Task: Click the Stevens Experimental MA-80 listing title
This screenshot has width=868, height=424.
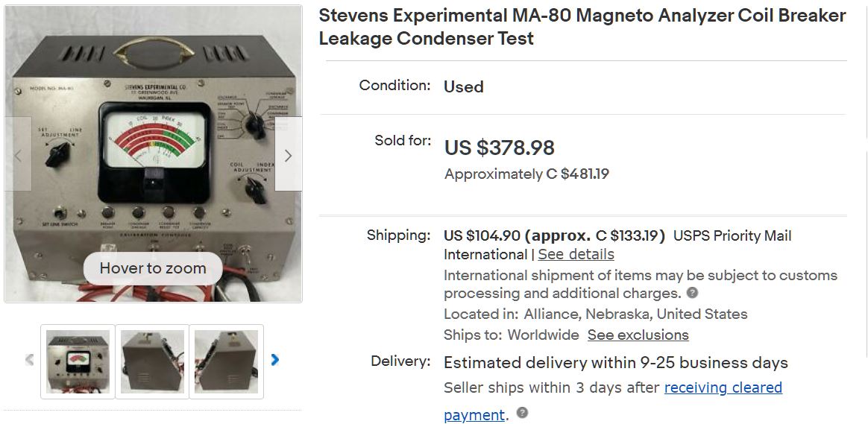Action: click(582, 27)
